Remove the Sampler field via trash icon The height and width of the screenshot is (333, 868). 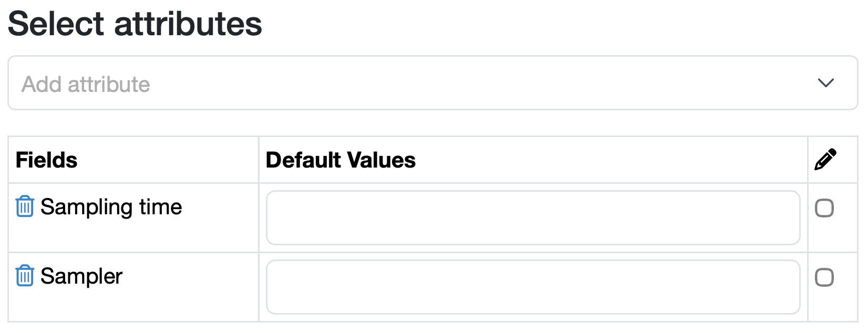point(25,276)
